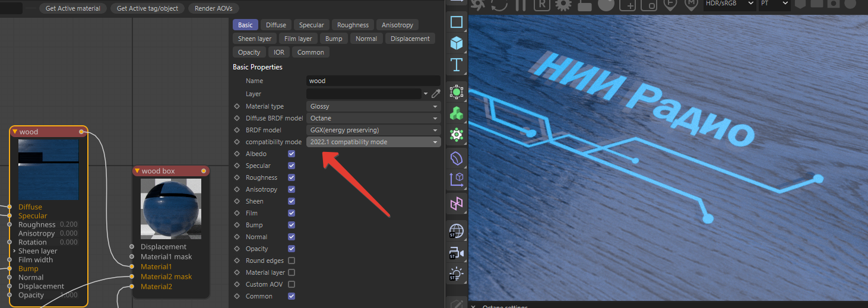Click Get Active tag/object button
Viewport: 868px width, 308px height.
148,8
